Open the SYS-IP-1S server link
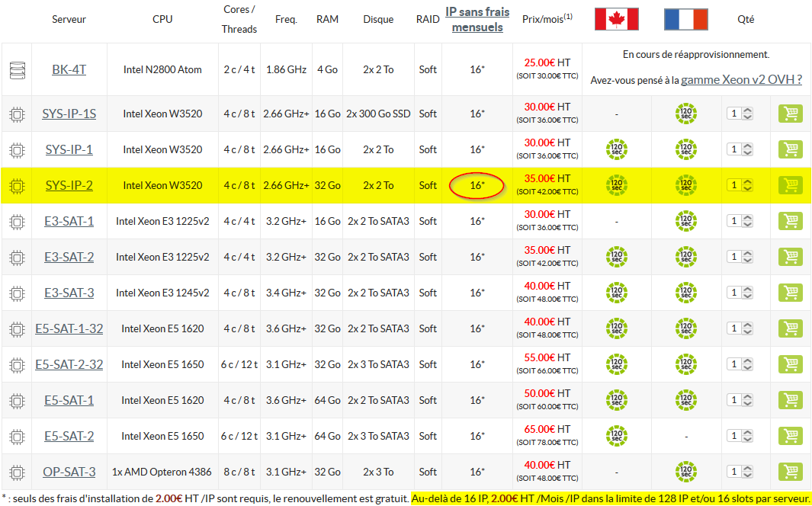The height and width of the screenshot is (506, 812). 69,114
